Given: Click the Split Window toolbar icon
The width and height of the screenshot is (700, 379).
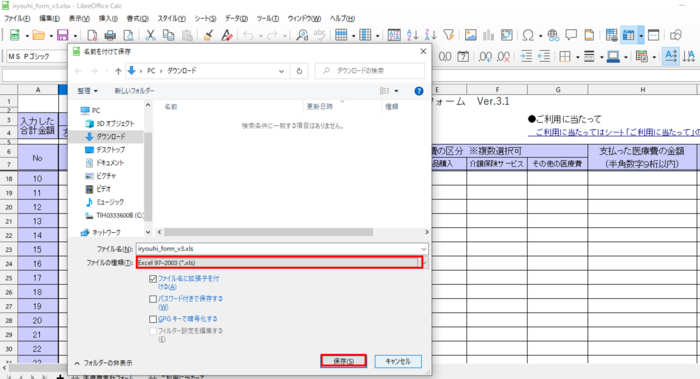Looking at the screenshot, I should (654, 35).
